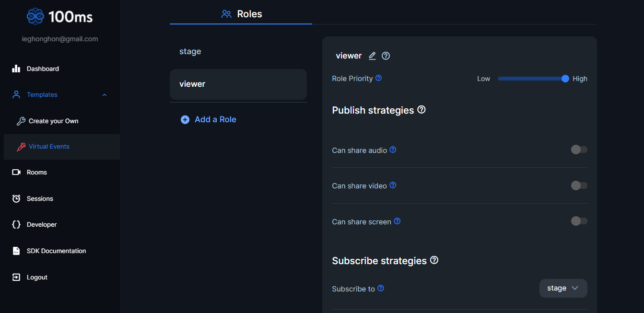Turn on Can share video switch
This screenshot has height=313, width=644.
579,185
